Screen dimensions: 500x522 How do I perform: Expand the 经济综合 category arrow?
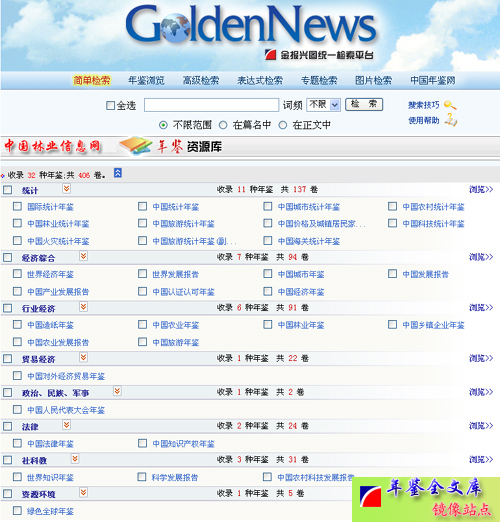pyautogui.click(x=83, y=256)
